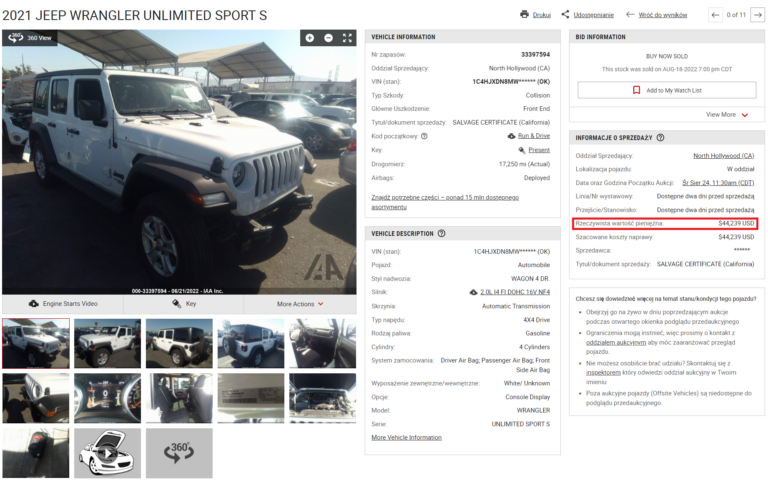Image resolution: width=768 pixels, height=480 pixels.
Task: Follow the oddziałem aukcyjnym link
Action: click(x=616, y=342)
